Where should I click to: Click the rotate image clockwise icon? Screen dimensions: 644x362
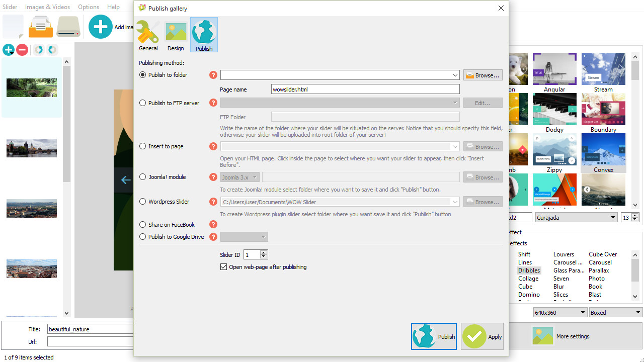(52, 50)
